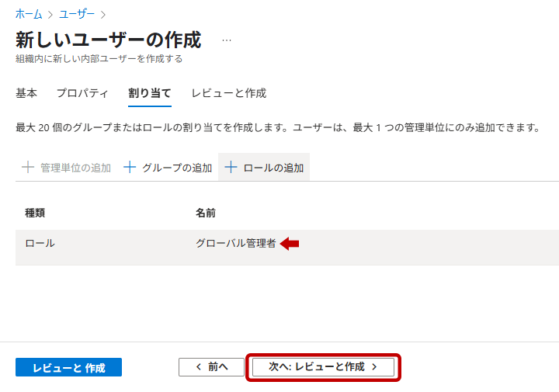Viewport: 559px width, 392px height.
Task: Open the 基本 tab
Action: tap(26, 93)
